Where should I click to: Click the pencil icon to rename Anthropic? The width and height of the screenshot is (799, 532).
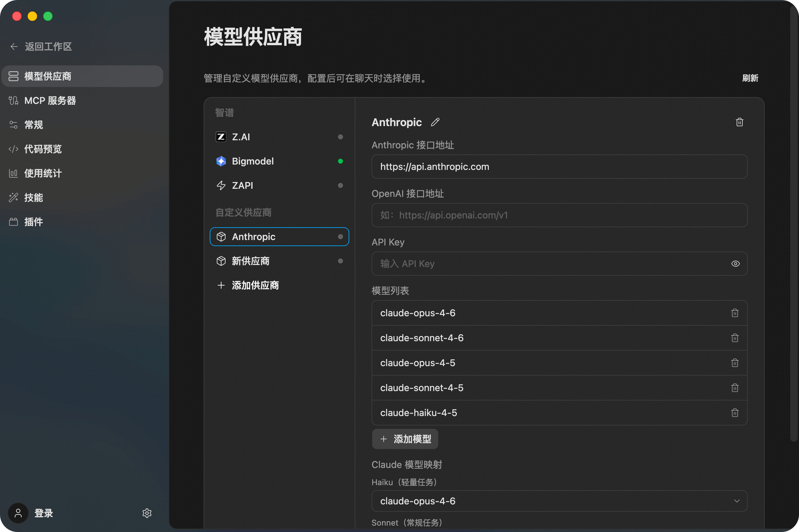click(435, 122)
